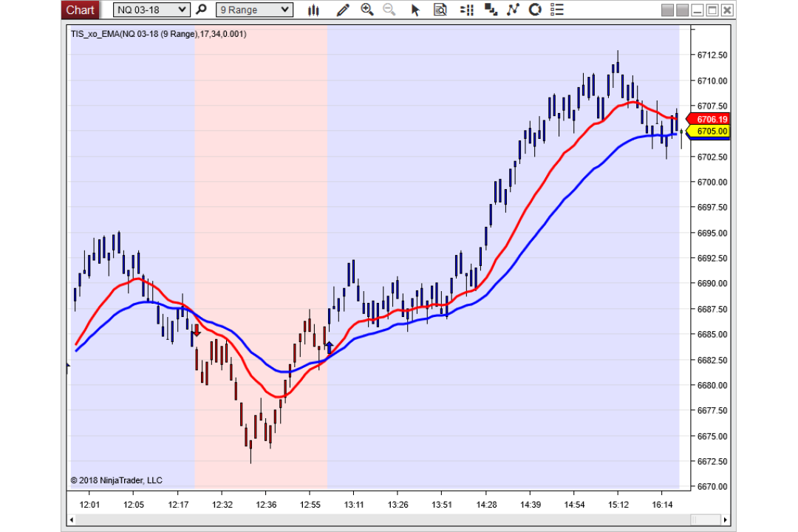Click the 6700.00 price axis label

pos(712,183)
